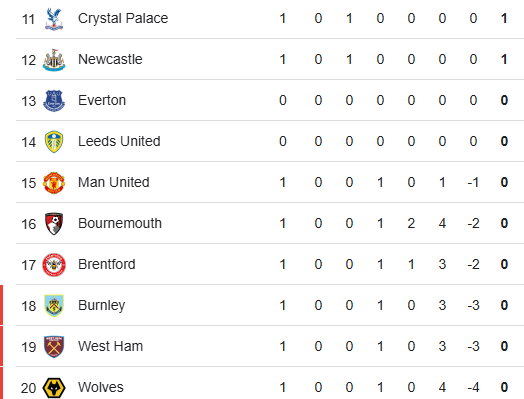Click the Bournemouth club crest
The height and width of the screenshot is (399, 524).
click(54, 224)
